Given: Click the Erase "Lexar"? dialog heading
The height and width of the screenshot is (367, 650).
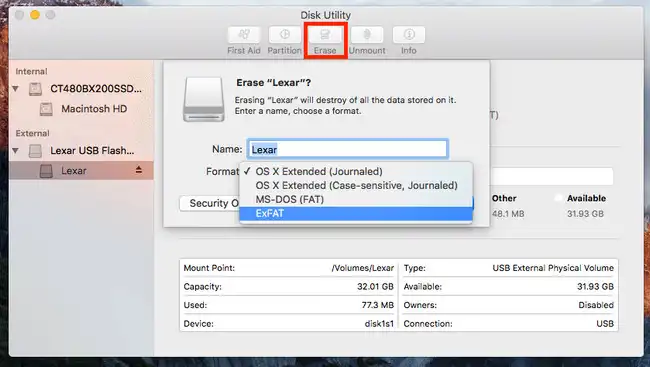Looking at the screenshot, I should point(274,83).
